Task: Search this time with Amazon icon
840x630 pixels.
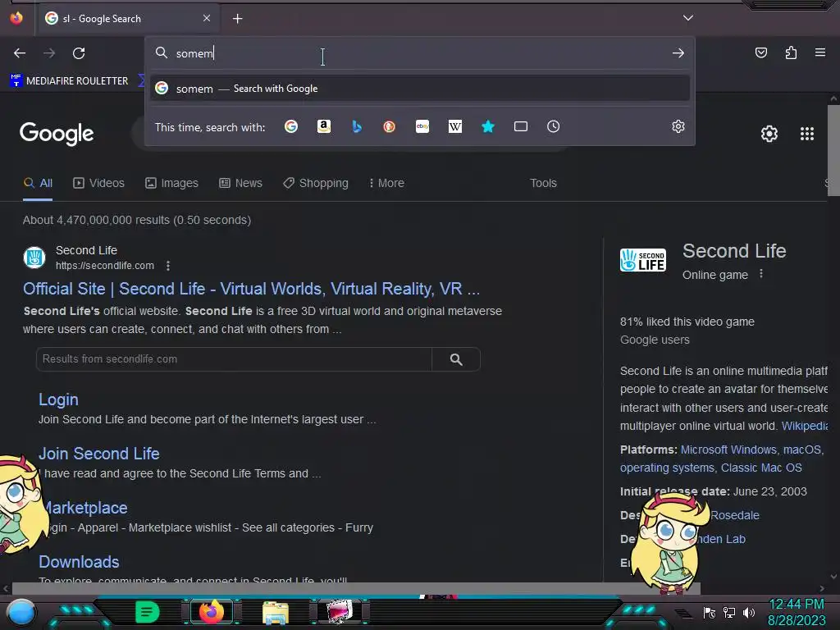Action: [x=323, y=126]
